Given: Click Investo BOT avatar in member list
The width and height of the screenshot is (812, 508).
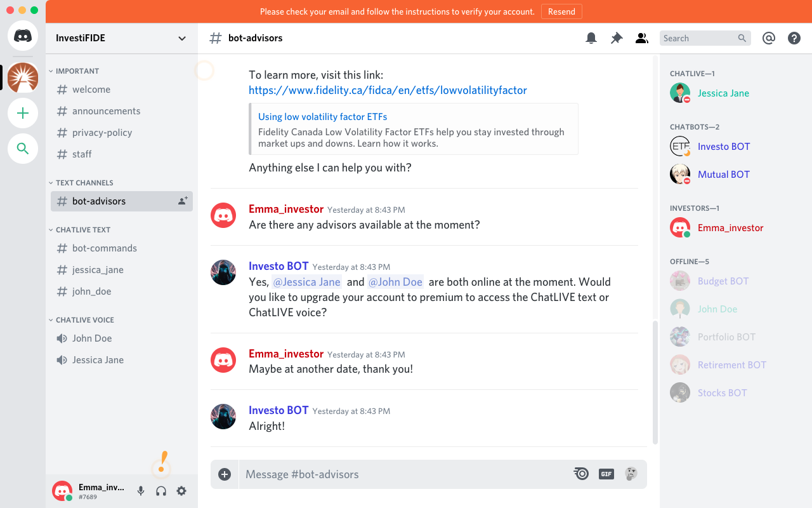Looking at the screenshot, I should coord(680,146).
